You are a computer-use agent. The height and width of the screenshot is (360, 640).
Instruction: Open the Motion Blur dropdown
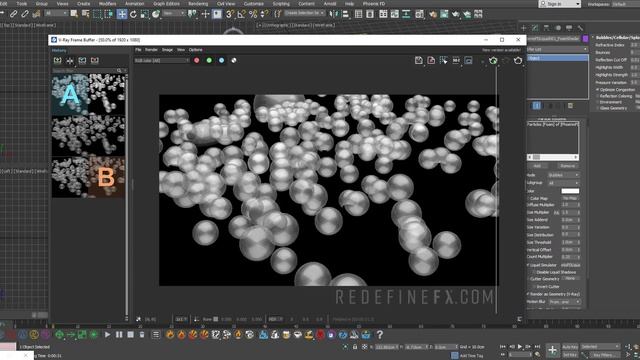point(564,302)
